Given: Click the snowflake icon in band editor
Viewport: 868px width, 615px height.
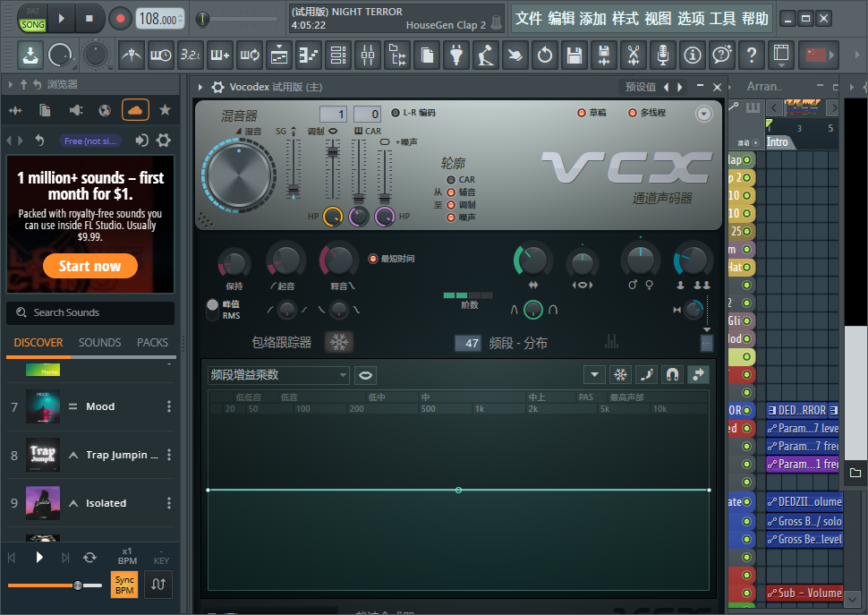Looking at the screenshot, I should click(x=620, y=375).
